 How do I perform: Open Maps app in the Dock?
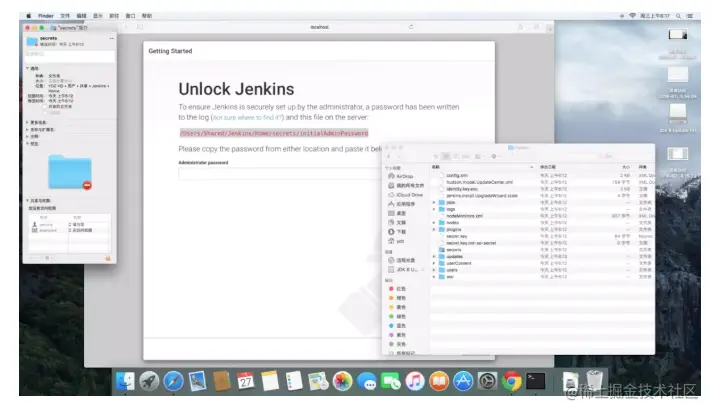[318, 381]
